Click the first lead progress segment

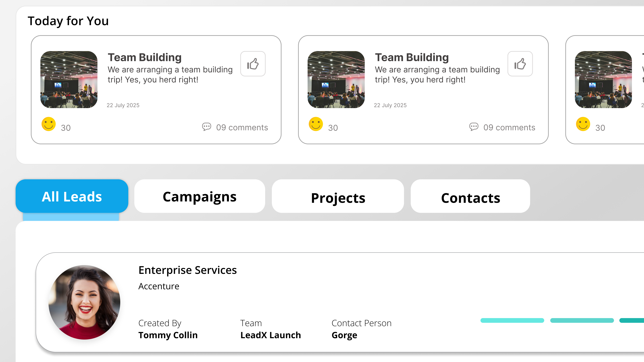(512, 321)
